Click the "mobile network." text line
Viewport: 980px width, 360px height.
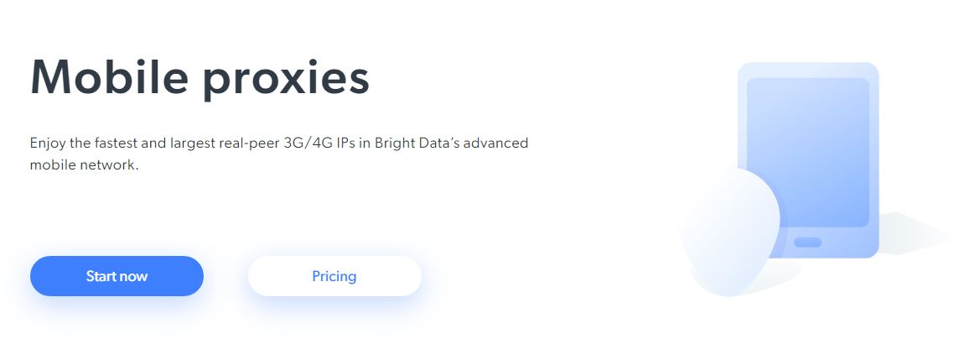tap(84, 165)
